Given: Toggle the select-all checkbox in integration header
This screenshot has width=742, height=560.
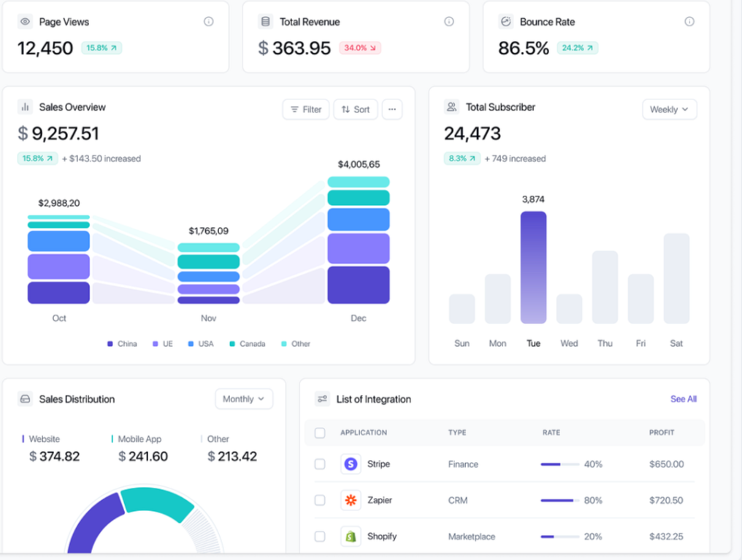Looking at the screenshot, I should pos(320,433).
